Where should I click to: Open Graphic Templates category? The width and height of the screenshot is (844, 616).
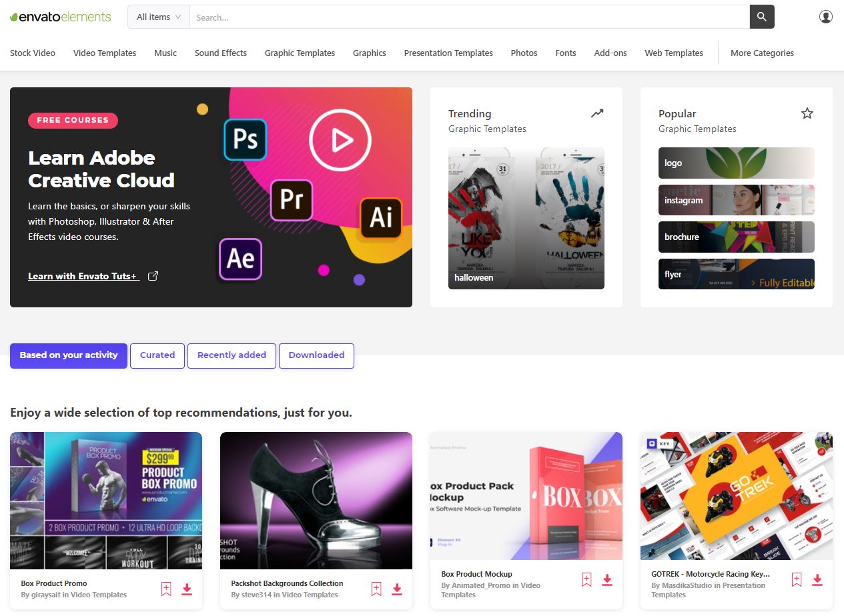300,53
